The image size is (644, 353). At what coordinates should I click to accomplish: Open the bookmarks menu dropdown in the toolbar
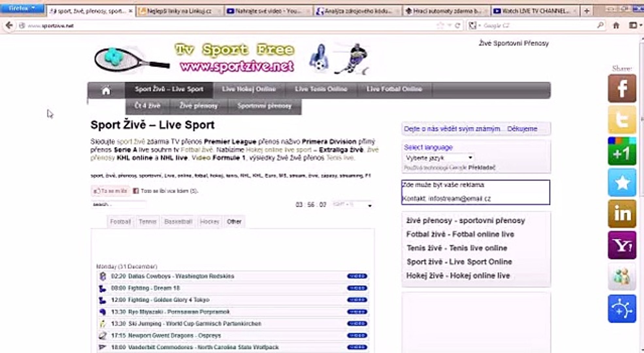pos(635,25)
